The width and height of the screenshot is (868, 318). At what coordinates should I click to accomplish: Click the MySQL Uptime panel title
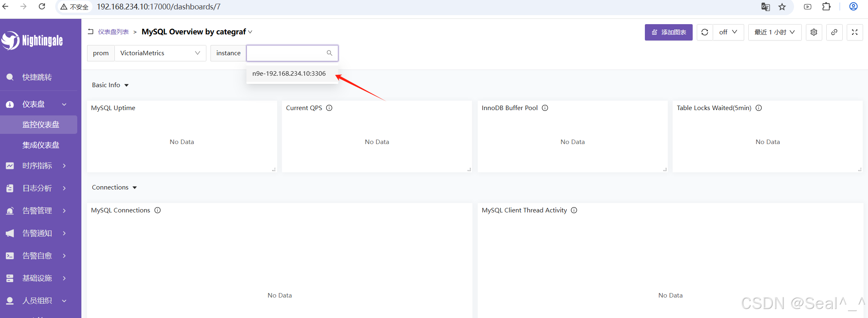[x=113, y=108]
